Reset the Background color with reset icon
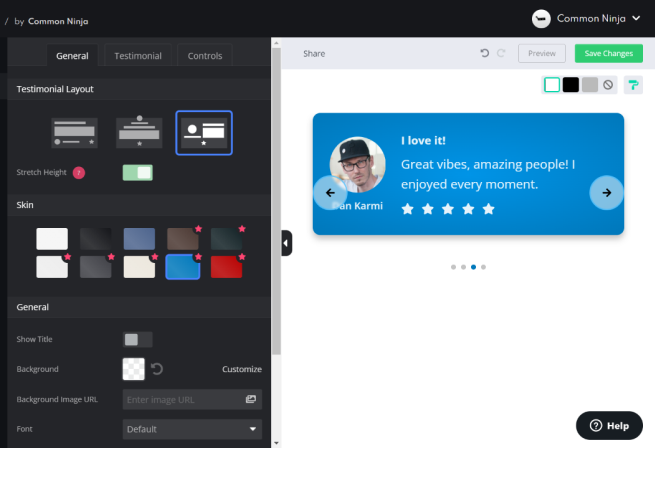Viewport: 655px width, 490px height. click(x=157, y=369)
